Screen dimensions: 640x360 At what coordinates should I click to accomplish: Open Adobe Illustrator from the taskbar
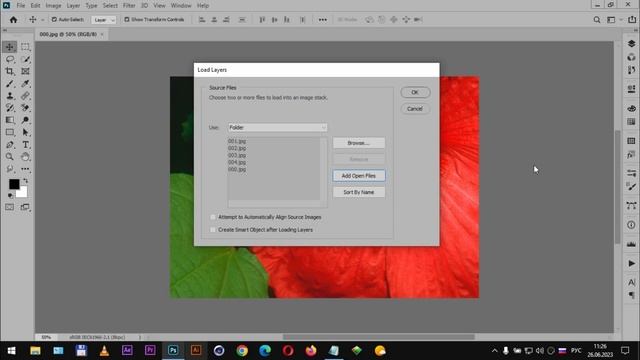coord(196,351)
